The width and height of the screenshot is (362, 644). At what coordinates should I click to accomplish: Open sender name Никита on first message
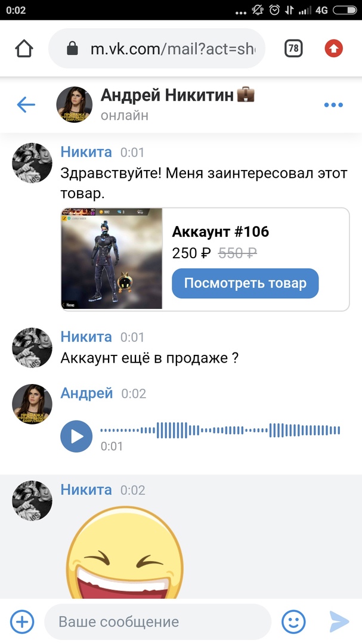(x=86, y=152)
